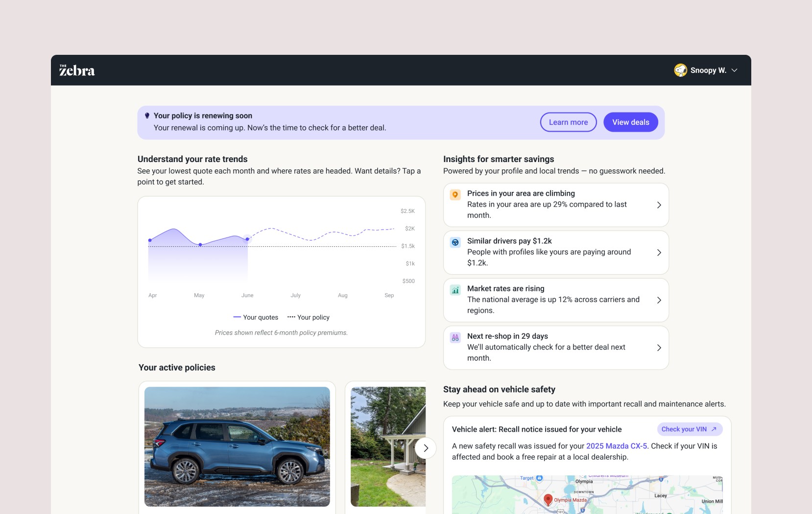Image resolution: width=812 pixels, height=514 pixels.
Task: Click the Understand your rate trends heading
Action: coord(192,159)
